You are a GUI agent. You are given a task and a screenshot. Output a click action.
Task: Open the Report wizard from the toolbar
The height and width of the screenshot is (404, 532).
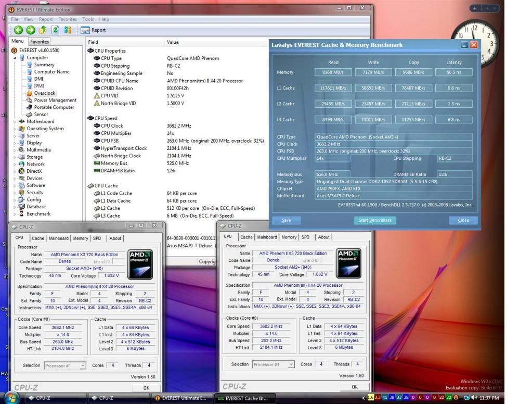click(94, 30)
